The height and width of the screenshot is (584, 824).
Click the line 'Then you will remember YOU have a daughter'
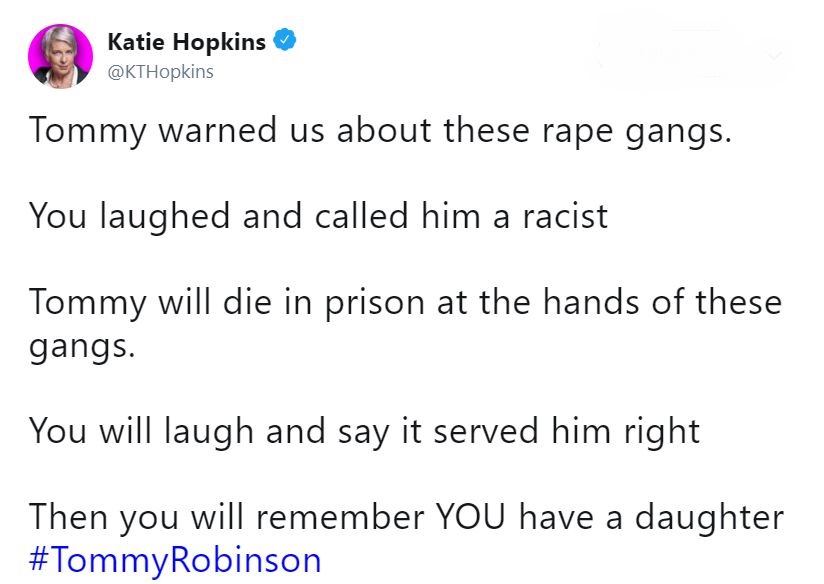pos(407,518)
